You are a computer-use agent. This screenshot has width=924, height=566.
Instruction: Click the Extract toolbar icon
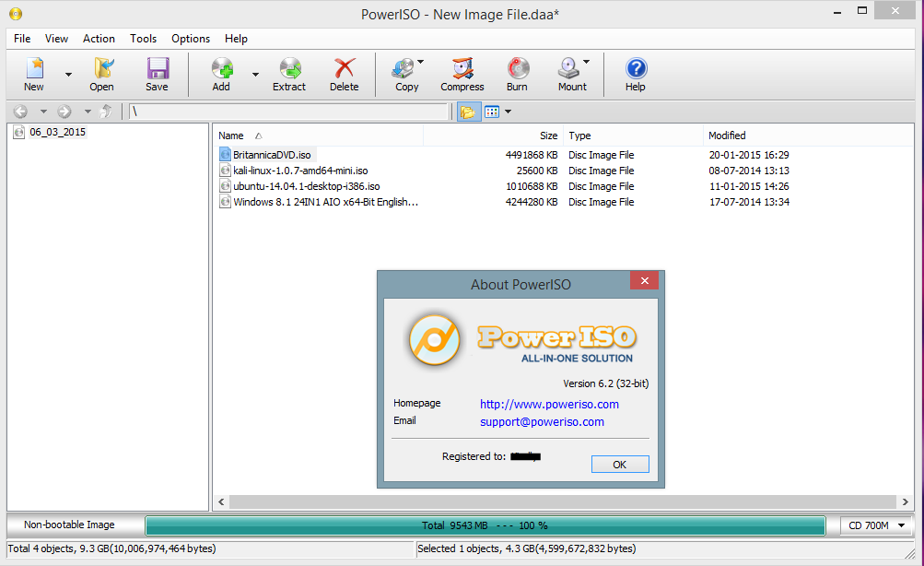pyautogui.click(x=290, y=68)
